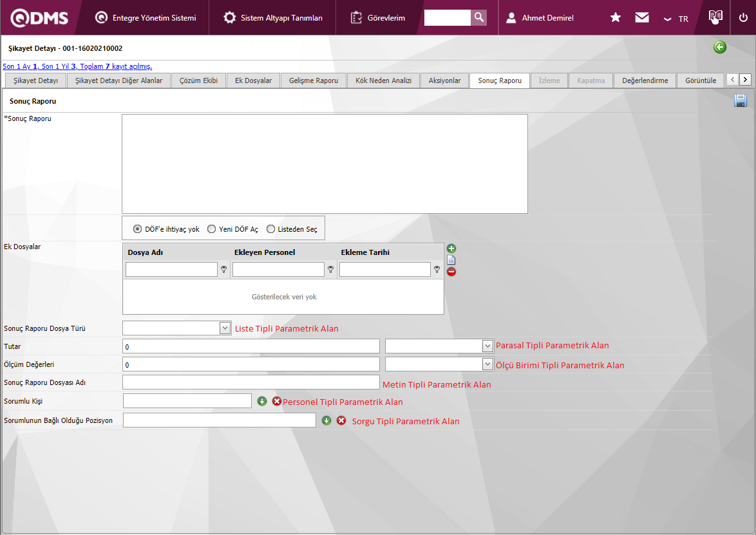Click filter icon for Dosya Adı column
The height and width of the screenshot is (535, 756).
point(223,269)
